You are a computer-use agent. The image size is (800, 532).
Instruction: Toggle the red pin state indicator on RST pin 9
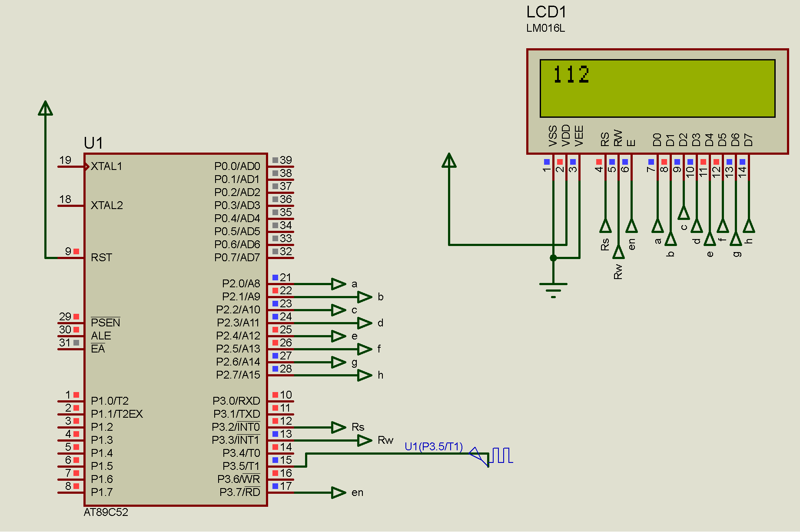(76, 251)
